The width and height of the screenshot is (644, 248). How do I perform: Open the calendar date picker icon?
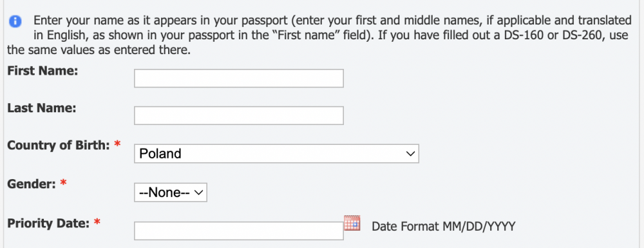352,222
